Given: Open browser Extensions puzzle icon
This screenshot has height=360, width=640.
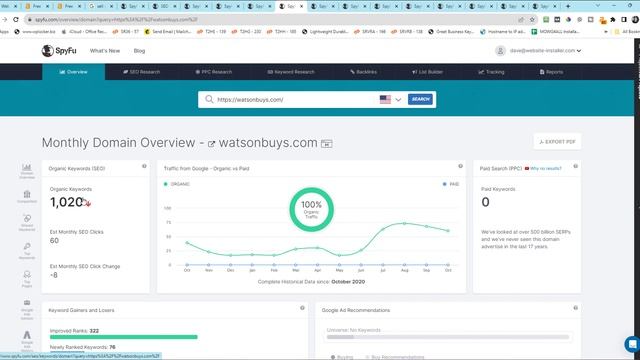Looking at the screenshot, I should click(613, 19).
